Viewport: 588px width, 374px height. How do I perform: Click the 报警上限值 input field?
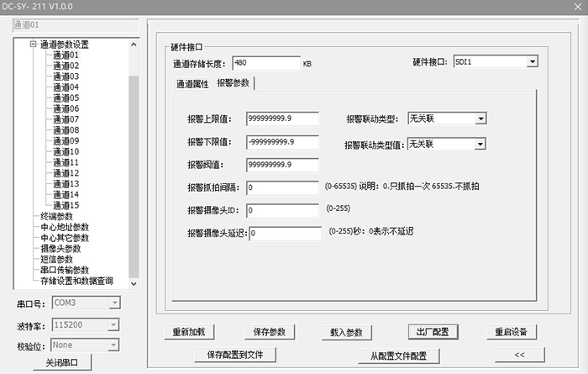(282, 119)
